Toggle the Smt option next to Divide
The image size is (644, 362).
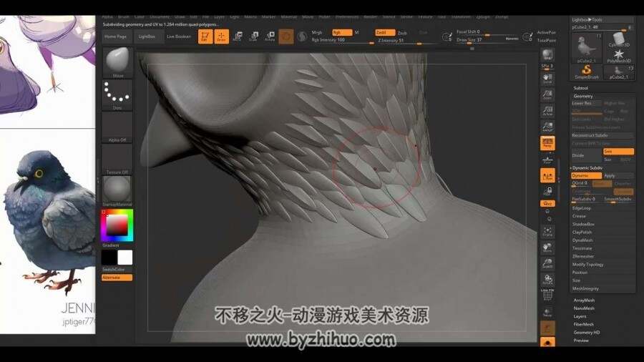(618, 152)
